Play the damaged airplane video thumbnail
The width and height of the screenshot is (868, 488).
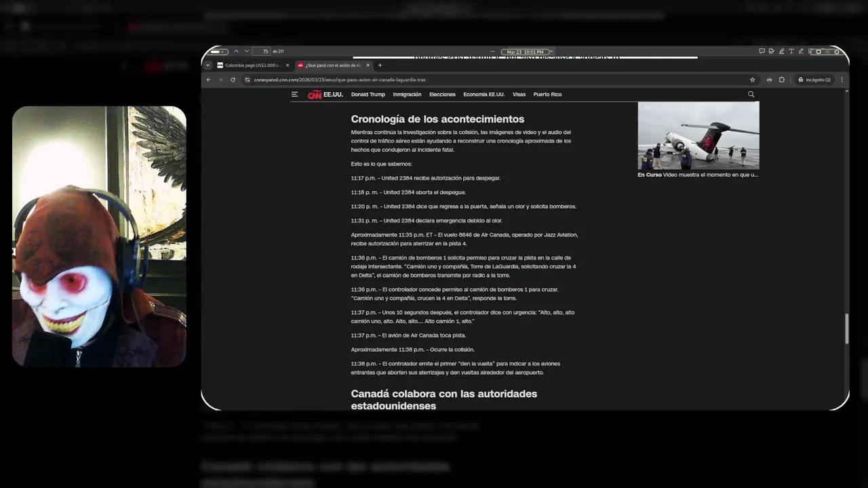click(x=698, y=136)
